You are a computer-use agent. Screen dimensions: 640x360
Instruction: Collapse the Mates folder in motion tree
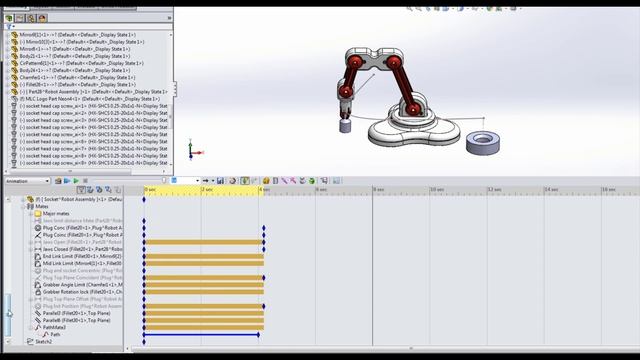(23, 207)
